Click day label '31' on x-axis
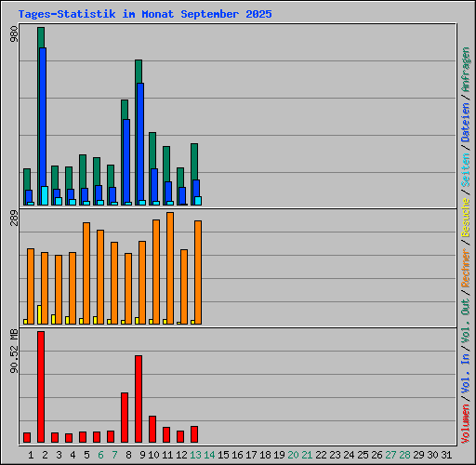 [446, 455]
